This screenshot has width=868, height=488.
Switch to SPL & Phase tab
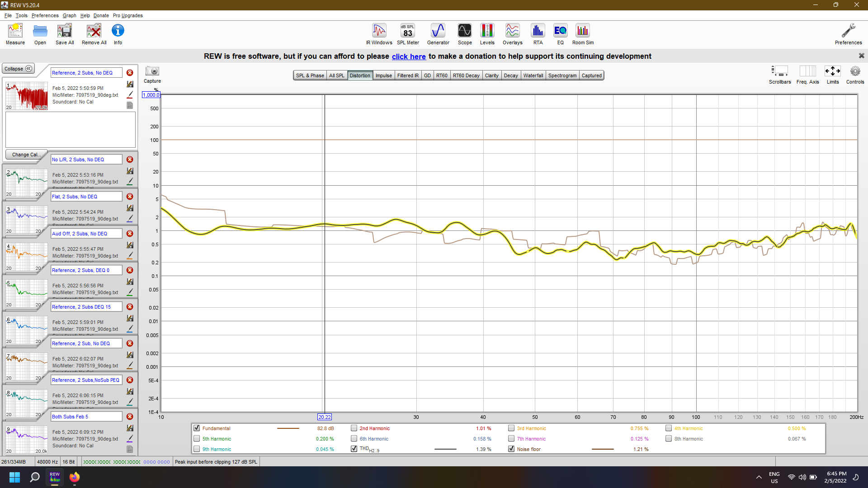310,75
